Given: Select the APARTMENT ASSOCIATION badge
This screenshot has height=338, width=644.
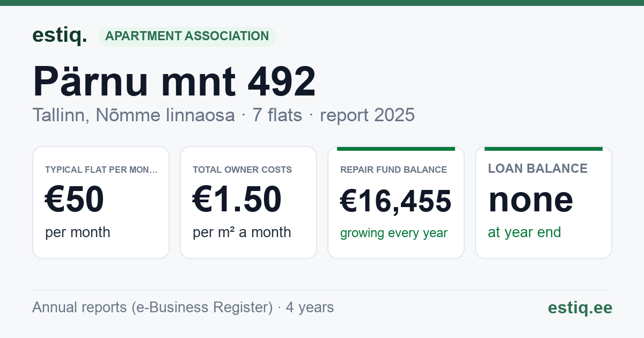Looking at the screenshot, I should 187,36.
